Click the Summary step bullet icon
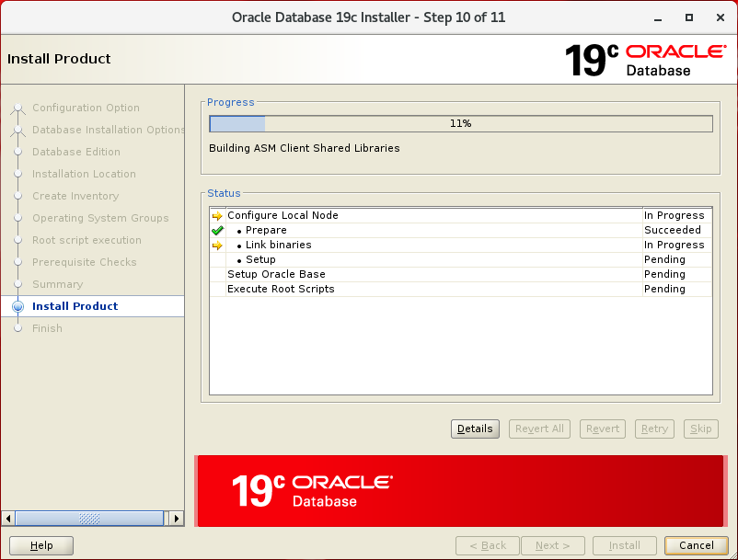Image resolution: width=738 pixels, height=560 pixels. click(x=17, y=284)
